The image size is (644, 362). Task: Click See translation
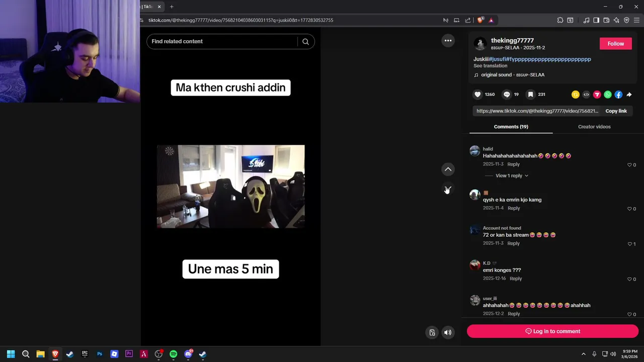(490, 66)
